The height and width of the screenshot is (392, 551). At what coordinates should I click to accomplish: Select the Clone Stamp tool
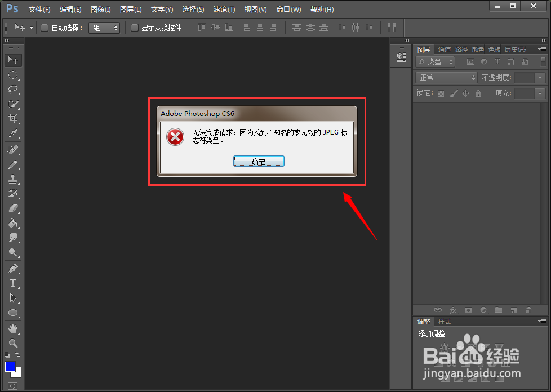13,179
